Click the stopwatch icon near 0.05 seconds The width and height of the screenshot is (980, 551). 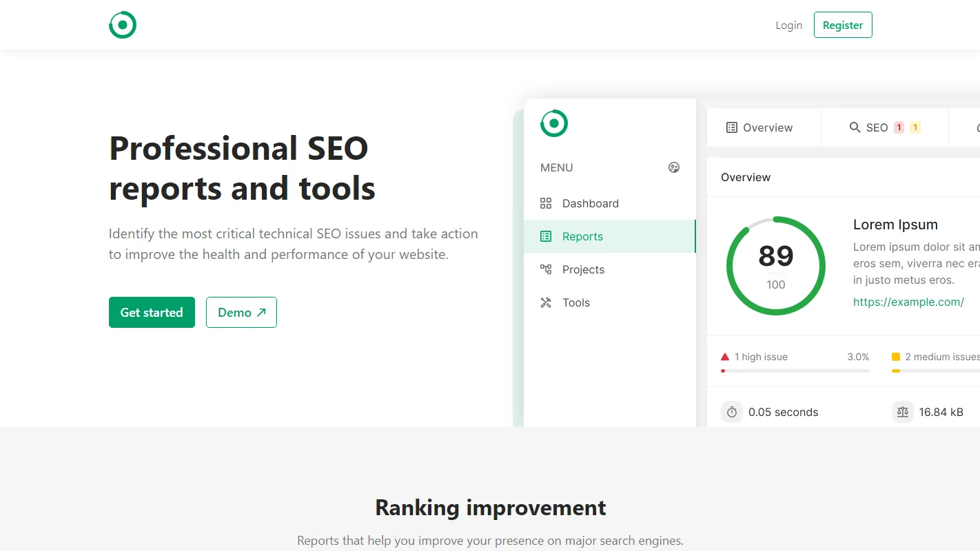click(732, 412)
